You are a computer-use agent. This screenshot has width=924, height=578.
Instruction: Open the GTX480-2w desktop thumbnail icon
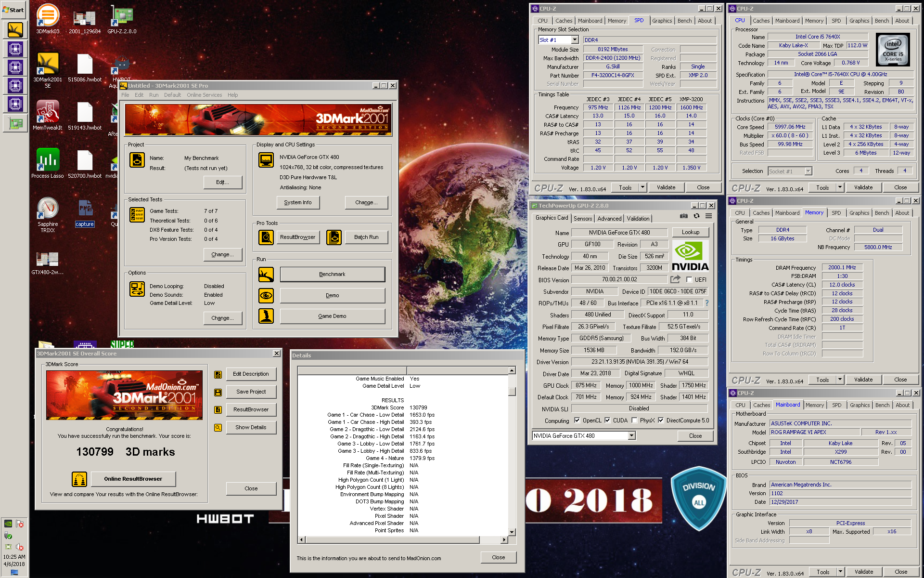click(x=48, y=263)
